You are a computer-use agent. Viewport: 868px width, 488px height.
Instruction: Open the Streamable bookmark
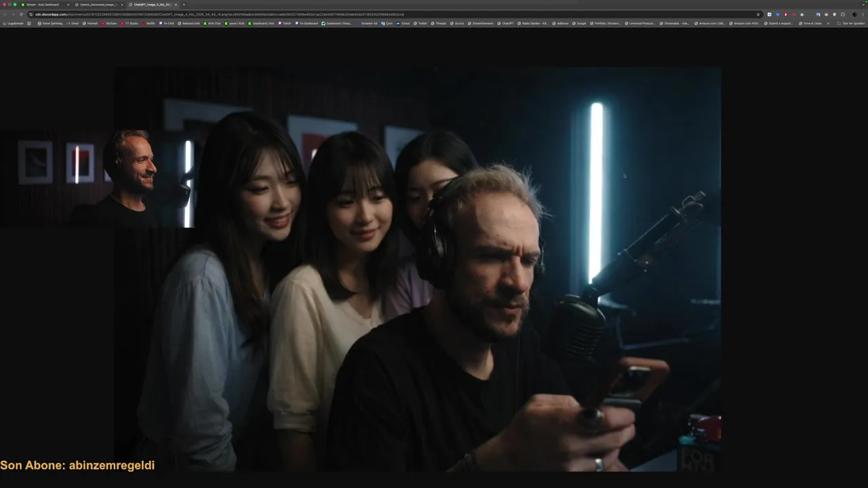click(675, 23)
